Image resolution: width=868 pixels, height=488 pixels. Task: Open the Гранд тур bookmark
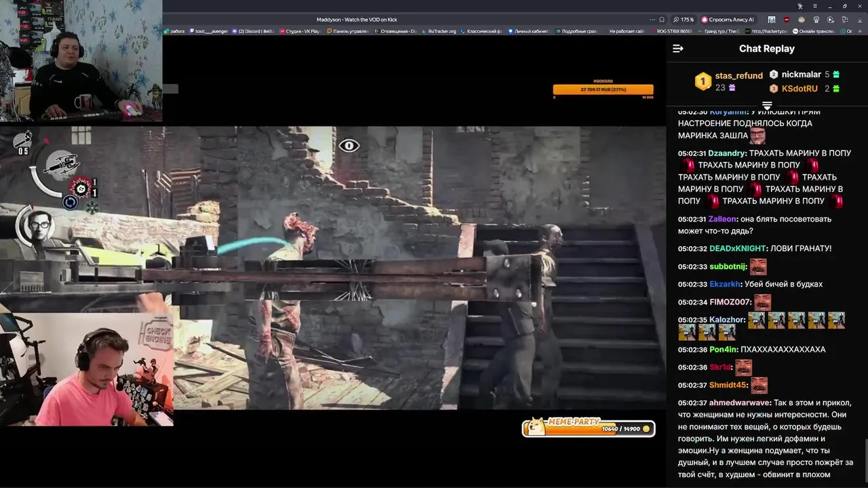(720, 31)
